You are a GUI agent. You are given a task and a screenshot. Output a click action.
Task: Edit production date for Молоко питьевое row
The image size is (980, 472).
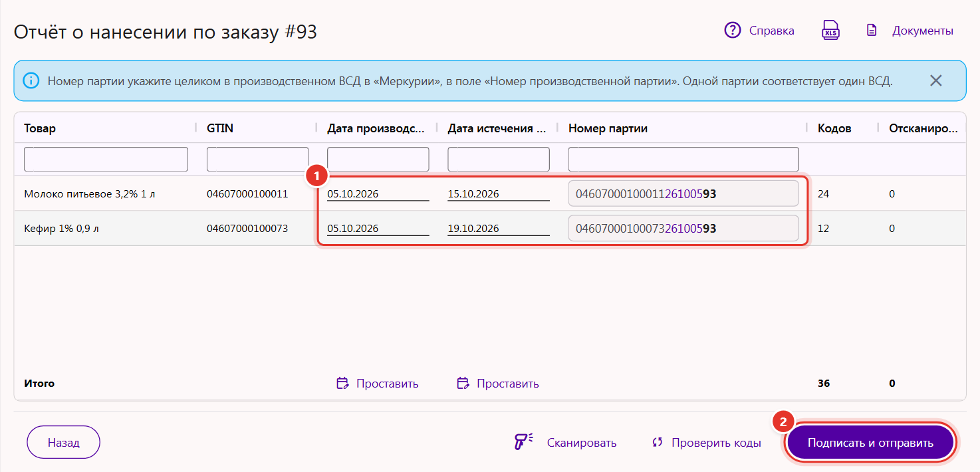point(378,194)
